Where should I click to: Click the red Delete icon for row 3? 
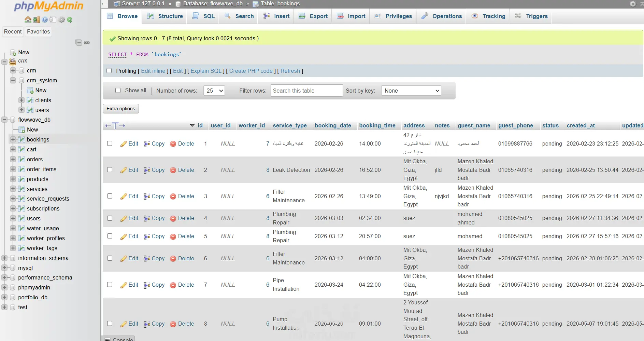pyautogui.click(x=173, y=196)
